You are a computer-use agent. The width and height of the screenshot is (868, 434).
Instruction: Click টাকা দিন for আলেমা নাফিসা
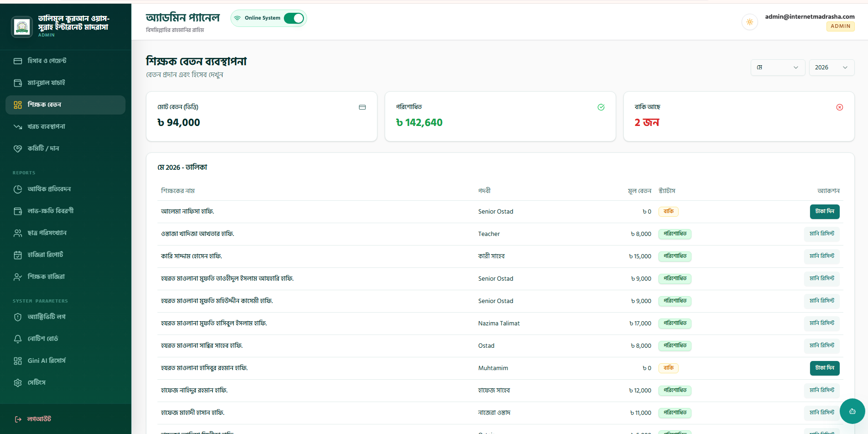[x=825, y=212]
